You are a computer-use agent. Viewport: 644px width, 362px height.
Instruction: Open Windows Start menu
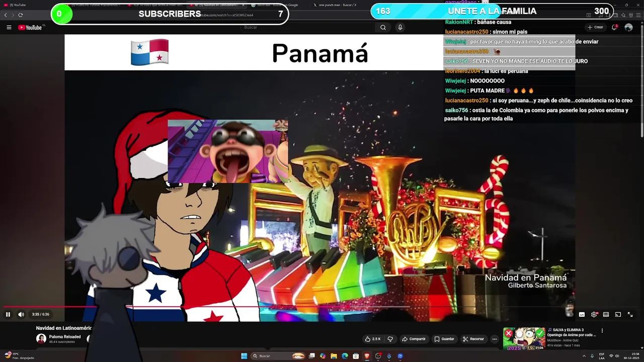(x=244, y=356)
